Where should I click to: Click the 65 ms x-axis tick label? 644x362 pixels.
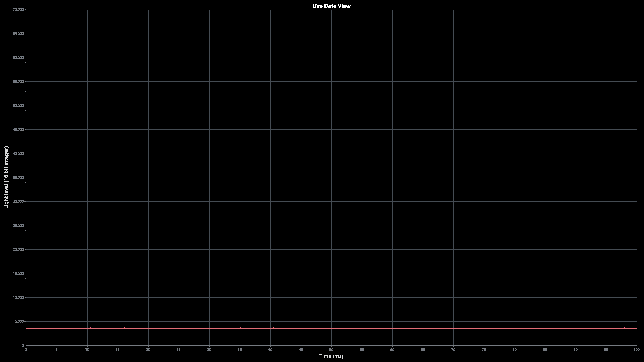423,350
